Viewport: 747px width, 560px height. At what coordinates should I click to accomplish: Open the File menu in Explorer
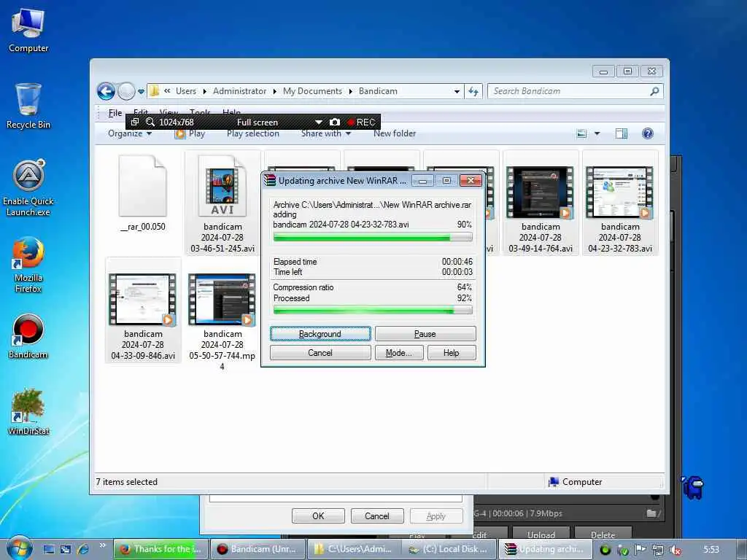click(x=115, y=113)
